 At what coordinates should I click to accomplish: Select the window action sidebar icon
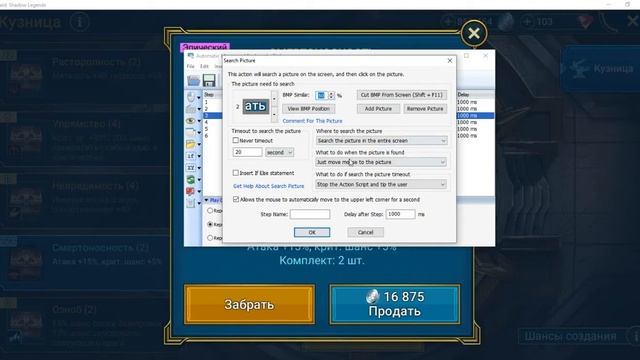click(191, 132)
